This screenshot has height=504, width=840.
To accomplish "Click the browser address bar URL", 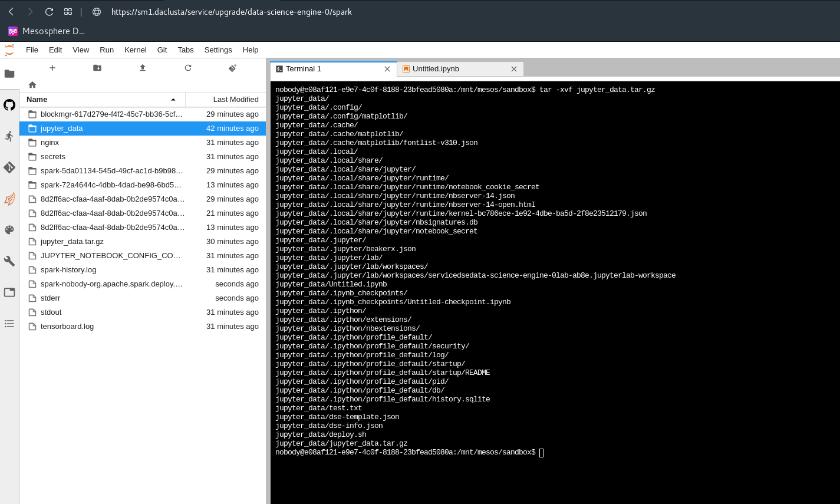I will 232,12.
